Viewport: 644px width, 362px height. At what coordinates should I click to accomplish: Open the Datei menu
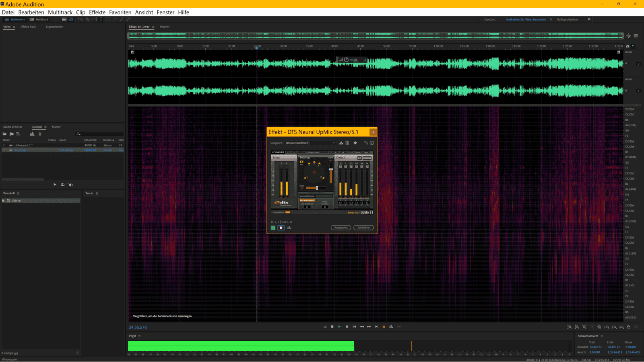pos(8,12)
